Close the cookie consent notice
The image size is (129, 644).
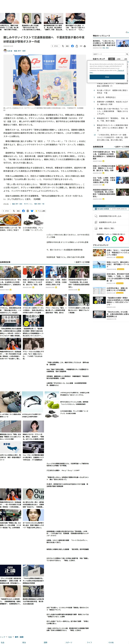point(107,77)
